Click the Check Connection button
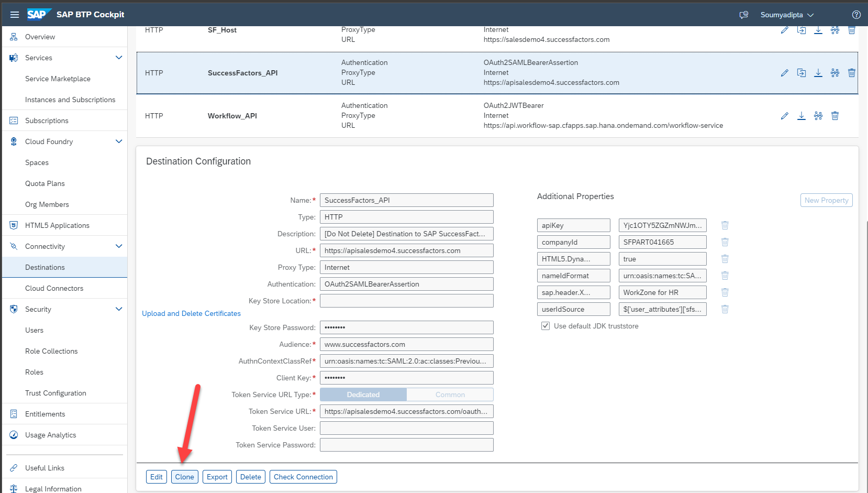This screenshot has width=868, height=493. 303,477
